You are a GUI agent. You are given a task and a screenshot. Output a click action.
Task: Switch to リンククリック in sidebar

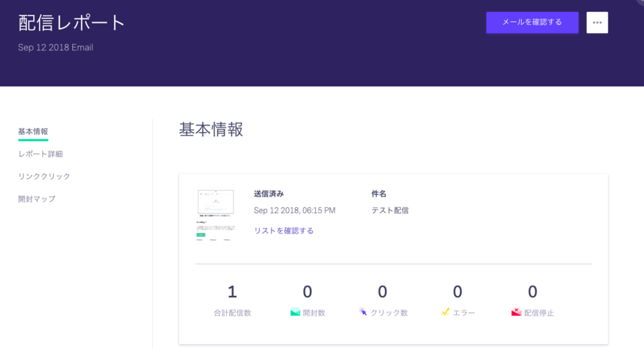click(x=44, y=176)
